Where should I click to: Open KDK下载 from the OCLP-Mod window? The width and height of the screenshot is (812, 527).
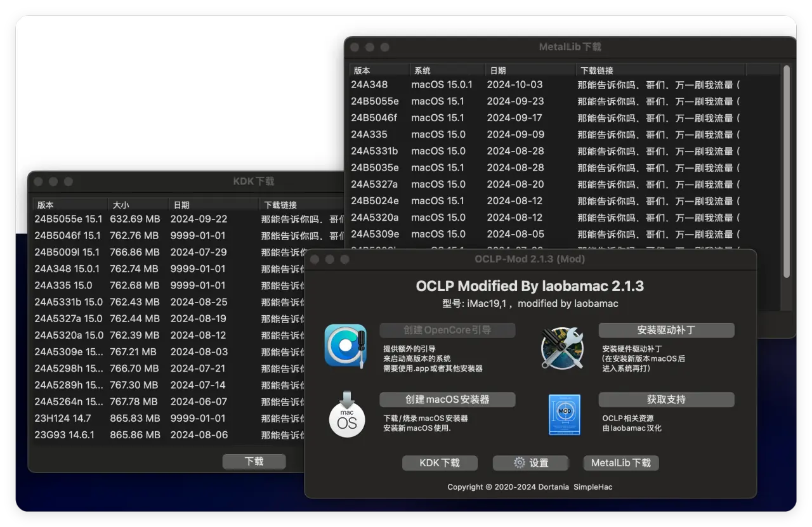coord(440,463)
